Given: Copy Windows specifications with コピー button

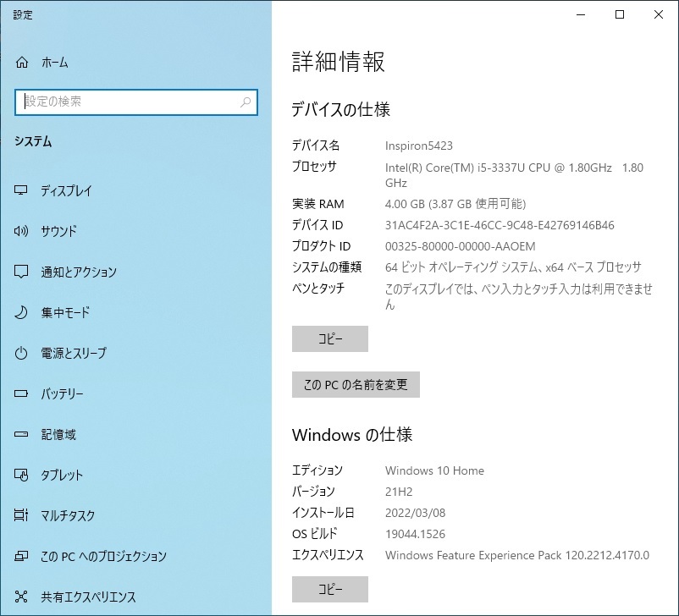Looking at the screenshot, I should tap(330, 589).
